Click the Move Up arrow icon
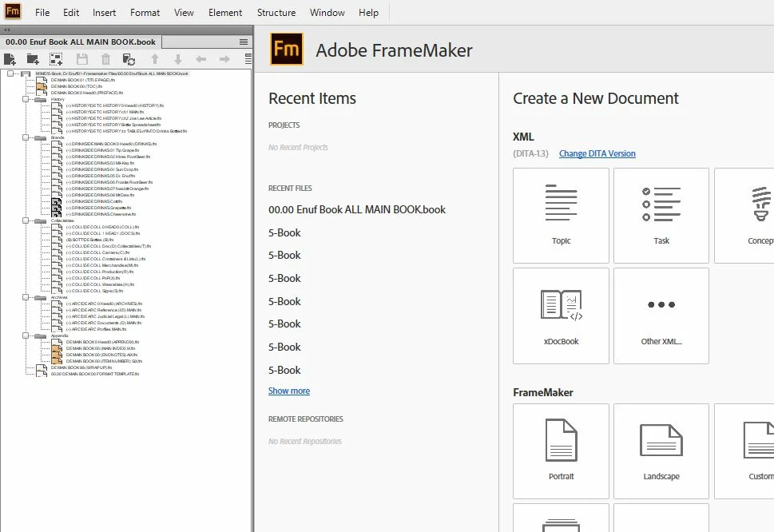This screenshot has width=774, height=532. click(x=154, y=60)
